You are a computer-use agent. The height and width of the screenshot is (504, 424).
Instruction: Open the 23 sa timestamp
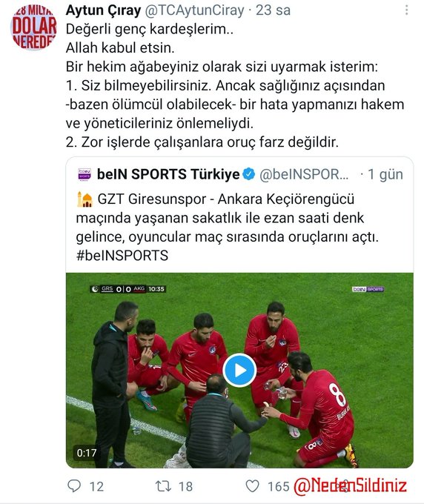[274, 10]
